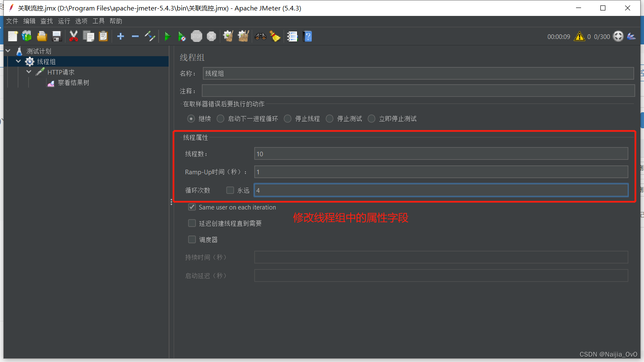Click the 00:00:09 elapsed time text
This screenshot has width=644, height=362.
pyautogui.click(x=559, y=37)
